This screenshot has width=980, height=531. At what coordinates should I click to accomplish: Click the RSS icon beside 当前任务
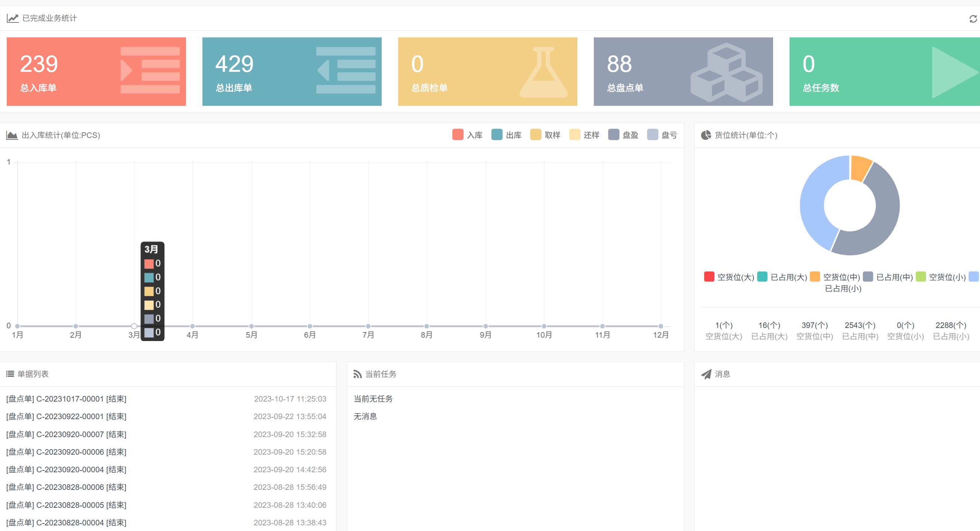coord(357,374)
